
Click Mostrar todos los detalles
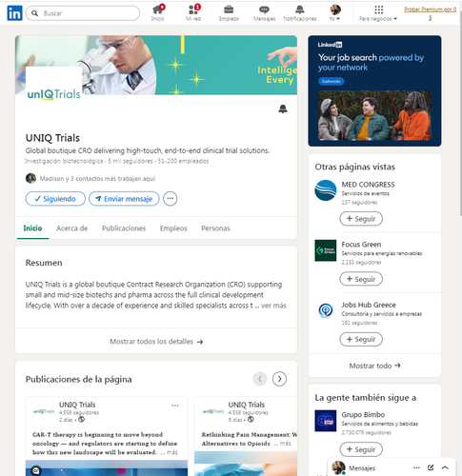pyautogui.click(x=156, y=342)
